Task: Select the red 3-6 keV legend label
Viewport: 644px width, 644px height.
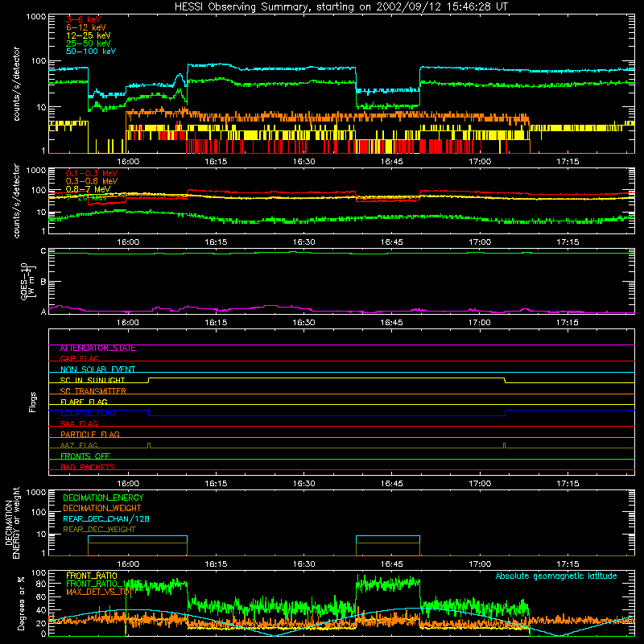Action: [83, 19]
